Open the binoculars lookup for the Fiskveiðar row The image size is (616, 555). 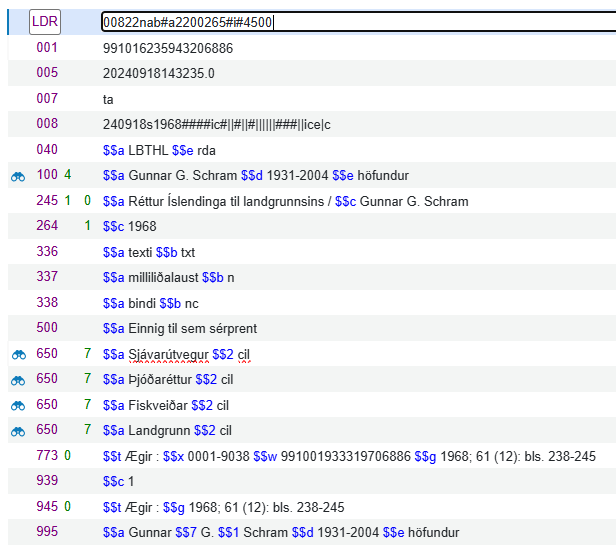click(x=18, y=406)
